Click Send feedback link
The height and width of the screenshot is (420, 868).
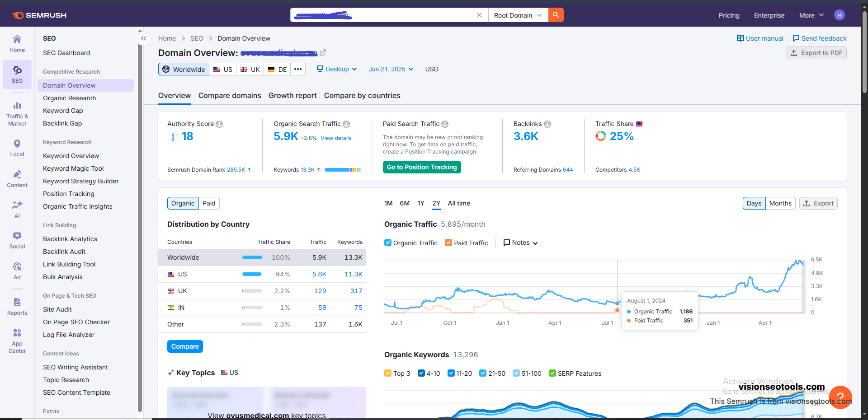819,38
